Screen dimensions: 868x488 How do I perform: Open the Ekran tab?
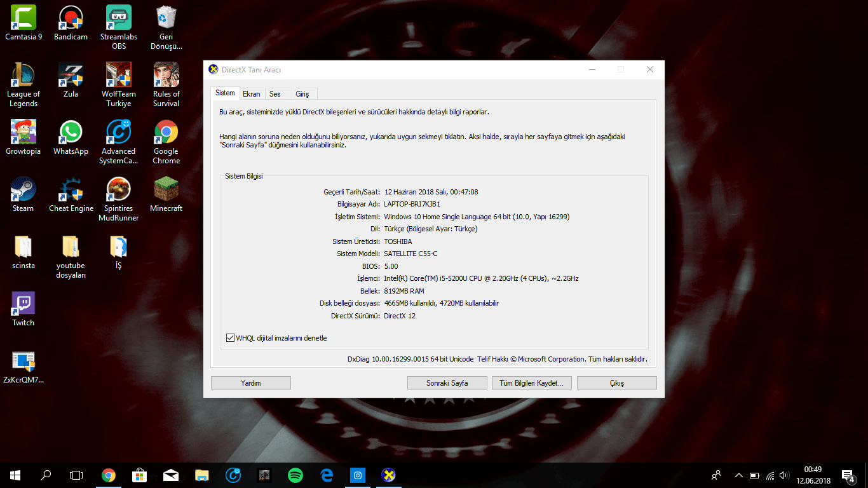[x=252, y=94]
